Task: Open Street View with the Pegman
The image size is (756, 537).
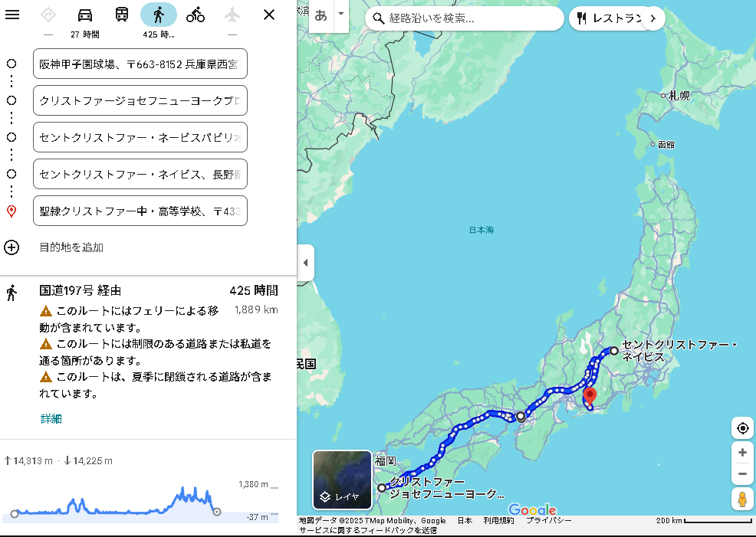Action: 742,499
